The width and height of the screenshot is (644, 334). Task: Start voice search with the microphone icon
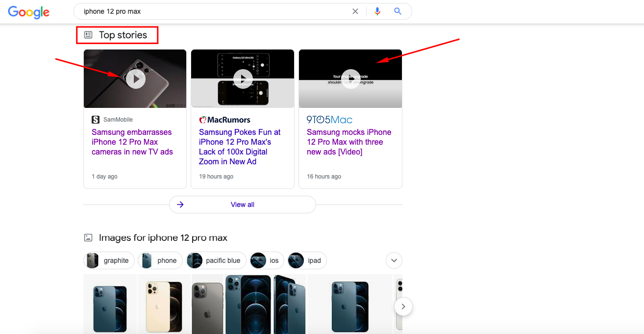[377, 11]
